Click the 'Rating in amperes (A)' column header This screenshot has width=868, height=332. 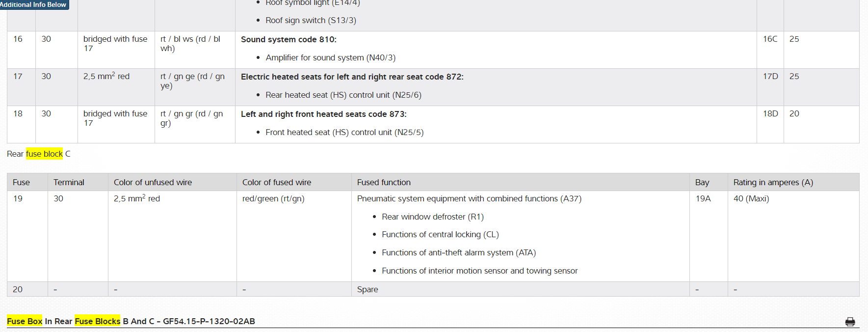click(773, 182)
